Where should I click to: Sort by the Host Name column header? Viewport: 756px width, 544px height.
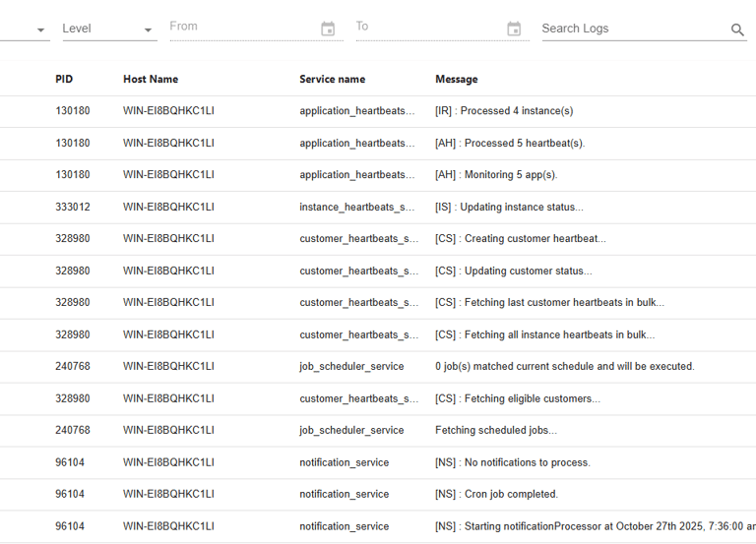151,79
